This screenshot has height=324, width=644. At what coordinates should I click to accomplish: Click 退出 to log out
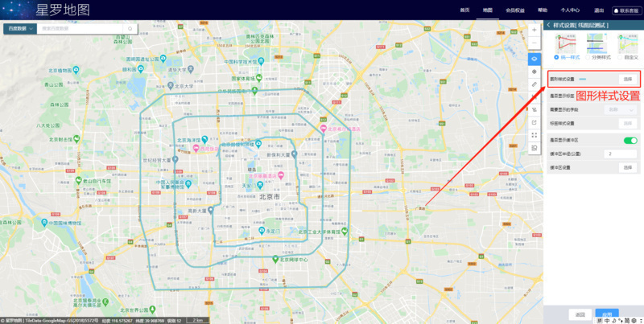(599, 10)
